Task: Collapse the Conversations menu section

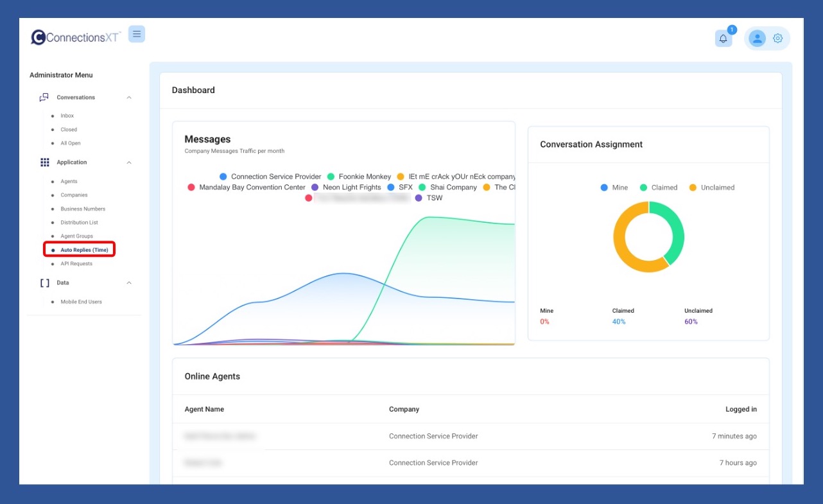Action: (x=129, y=98)
